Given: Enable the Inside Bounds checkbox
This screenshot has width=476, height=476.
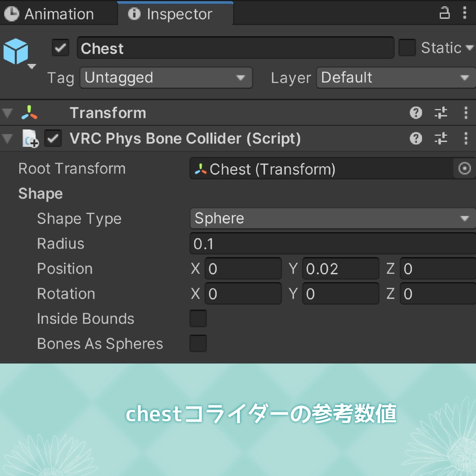Looking at the screenshot, I should point(198,318).
